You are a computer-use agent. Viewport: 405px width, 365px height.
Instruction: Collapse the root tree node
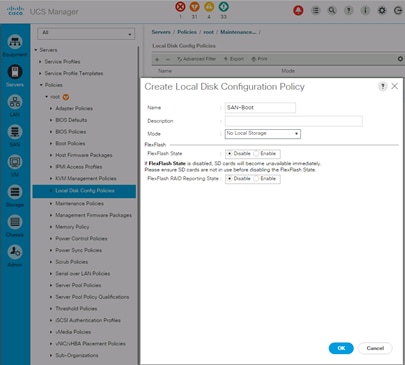pos(46,97)
